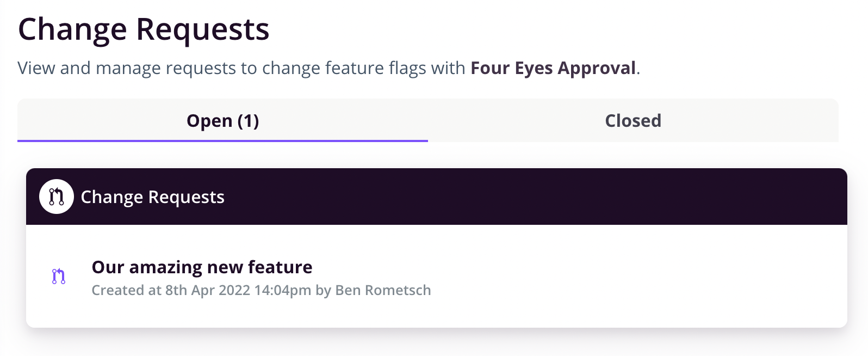Click empty space in the dark panel header
The height and width of the screenshot is (356, 868).
tap(533, 197)
